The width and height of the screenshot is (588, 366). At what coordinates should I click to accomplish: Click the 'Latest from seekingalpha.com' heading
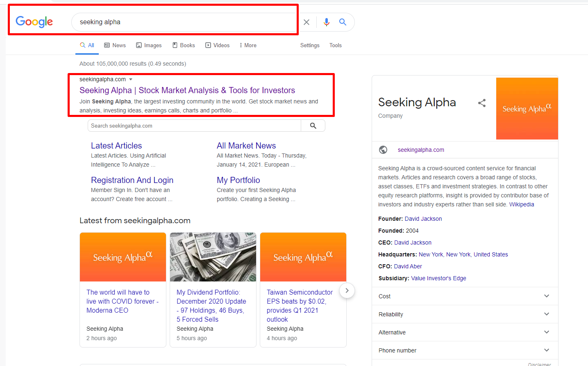click(135, 221)
